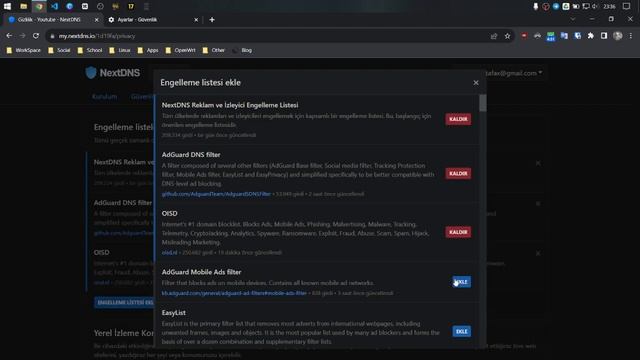Open the Chrome three-dot menu

pyautogui.click(x=631, y=36)
